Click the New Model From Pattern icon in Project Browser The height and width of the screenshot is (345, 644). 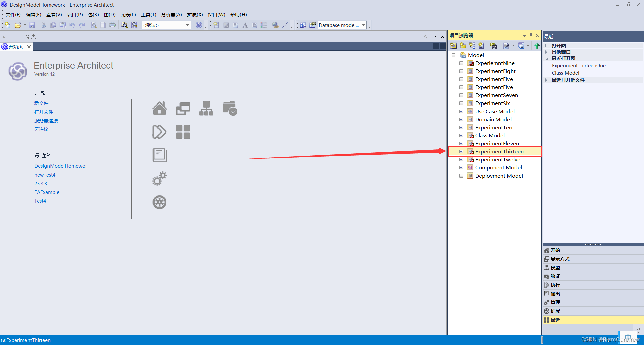[453, 46]
